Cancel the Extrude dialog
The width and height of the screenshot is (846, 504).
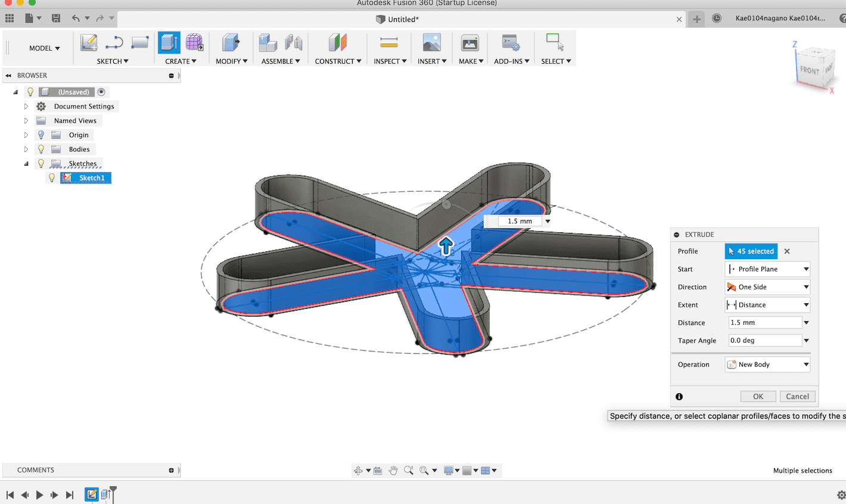coord(798,397)
